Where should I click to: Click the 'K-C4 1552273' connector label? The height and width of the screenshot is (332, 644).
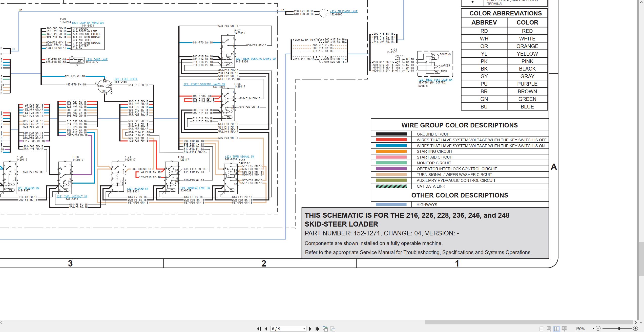tap(392, 51)
